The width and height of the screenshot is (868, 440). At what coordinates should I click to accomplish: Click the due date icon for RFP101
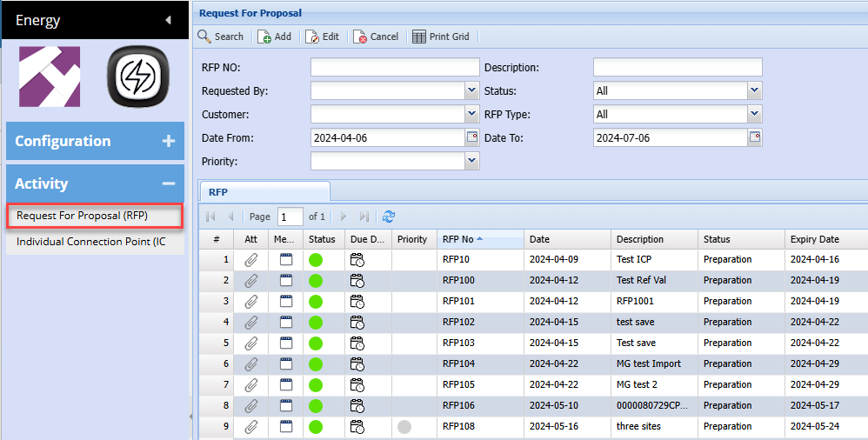point(357,301)
